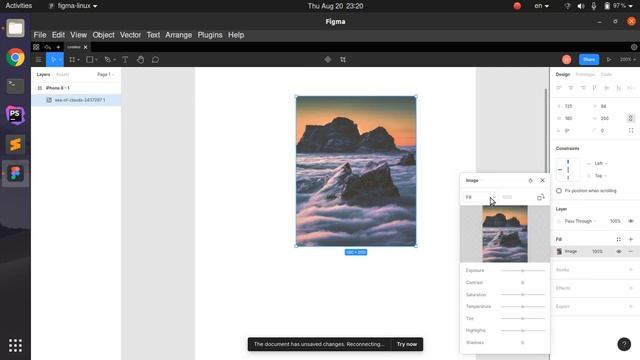Click the Align left icon
This screenshot has height=360, width=640.
559,88
